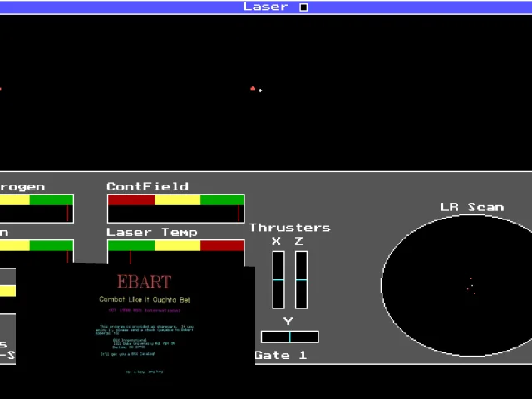Screen dimensions: 532x399
Task: Click the ContField gauge bar
Action: click(x=176, y=209)
